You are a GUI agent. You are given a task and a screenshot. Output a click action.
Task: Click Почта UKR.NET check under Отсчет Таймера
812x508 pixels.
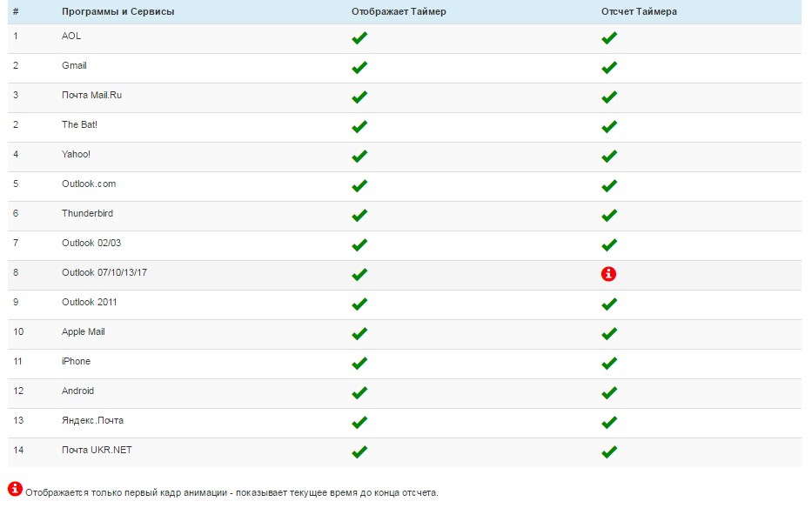pos(609,451)
